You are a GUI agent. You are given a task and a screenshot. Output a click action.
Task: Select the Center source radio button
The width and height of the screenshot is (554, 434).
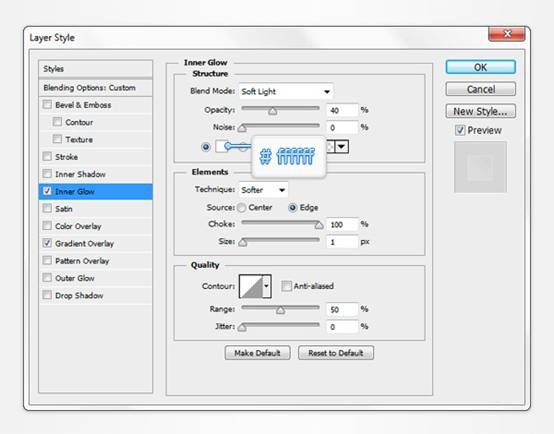(x=242, y=207)
